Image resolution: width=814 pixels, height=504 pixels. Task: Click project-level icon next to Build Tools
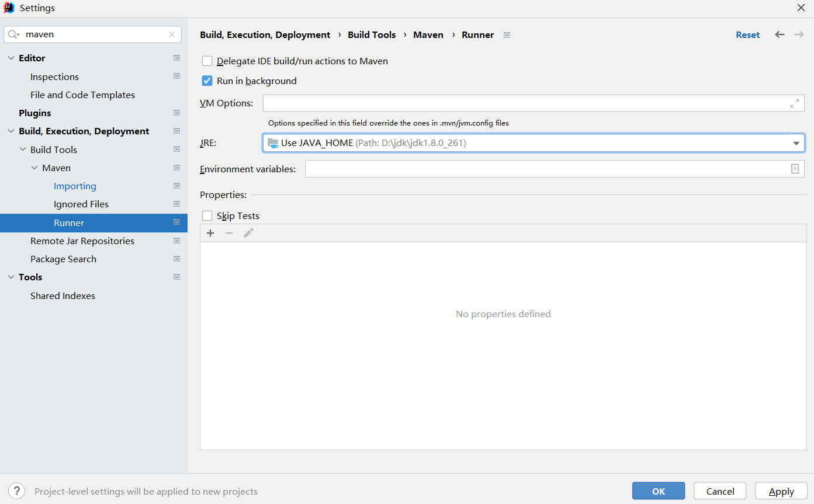pos(176,150)
